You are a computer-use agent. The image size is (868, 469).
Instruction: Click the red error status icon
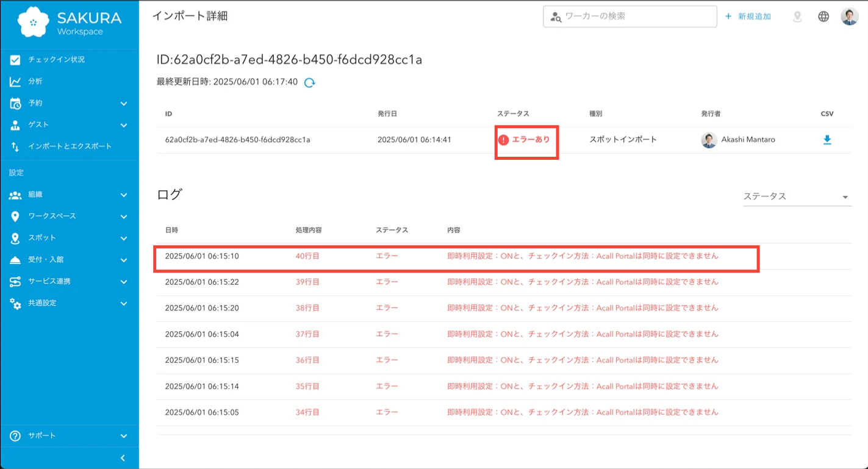[503, 140]
